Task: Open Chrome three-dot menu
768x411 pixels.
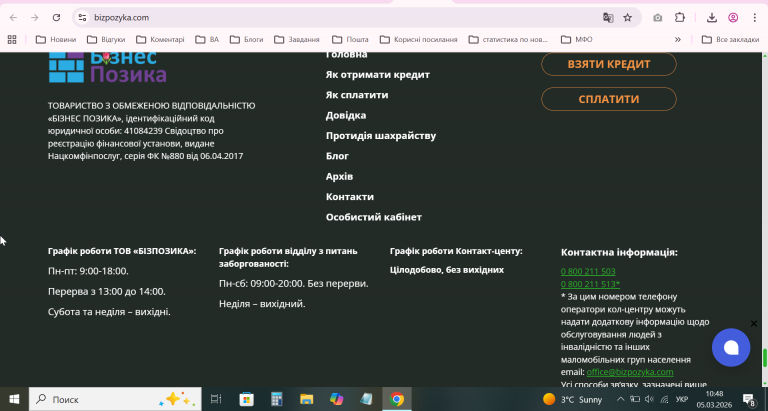Action: click(x=755, y=18)
